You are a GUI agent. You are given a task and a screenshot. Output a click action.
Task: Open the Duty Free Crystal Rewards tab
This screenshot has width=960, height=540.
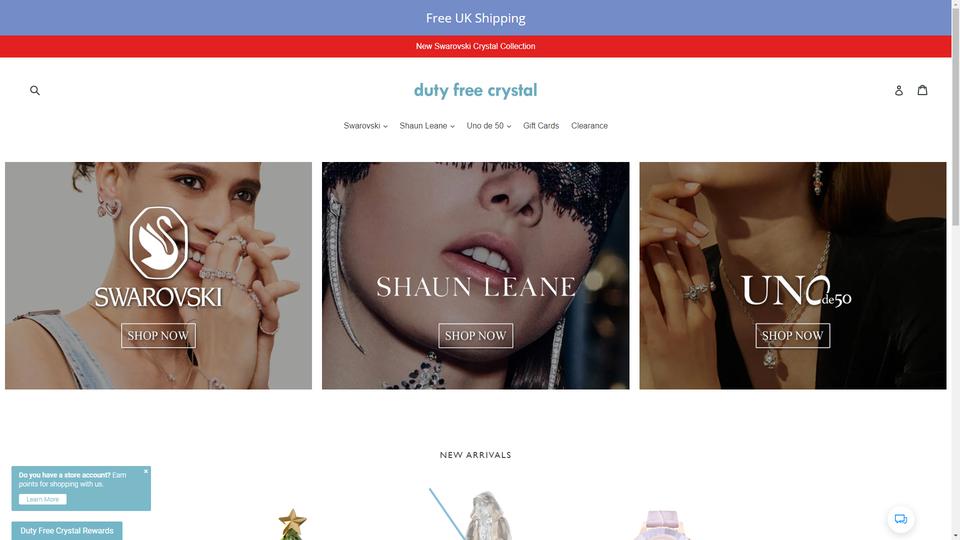coord(67,531)
